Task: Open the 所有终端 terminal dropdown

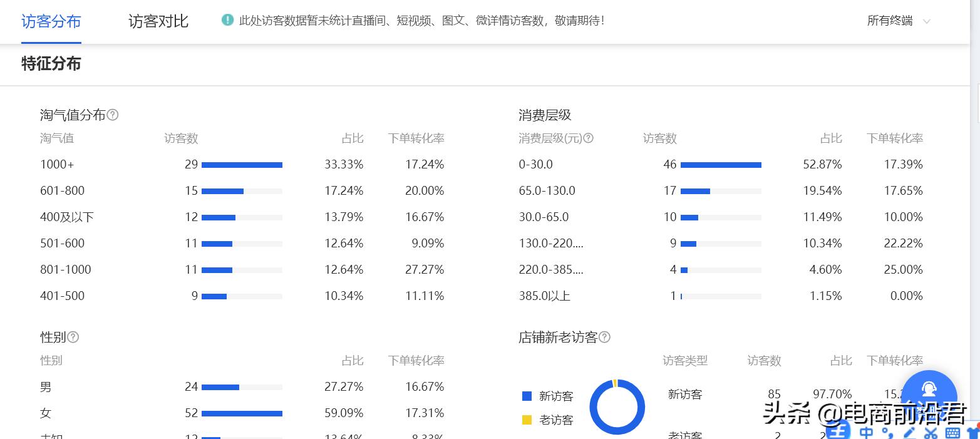Action: (x=894, y=19)
